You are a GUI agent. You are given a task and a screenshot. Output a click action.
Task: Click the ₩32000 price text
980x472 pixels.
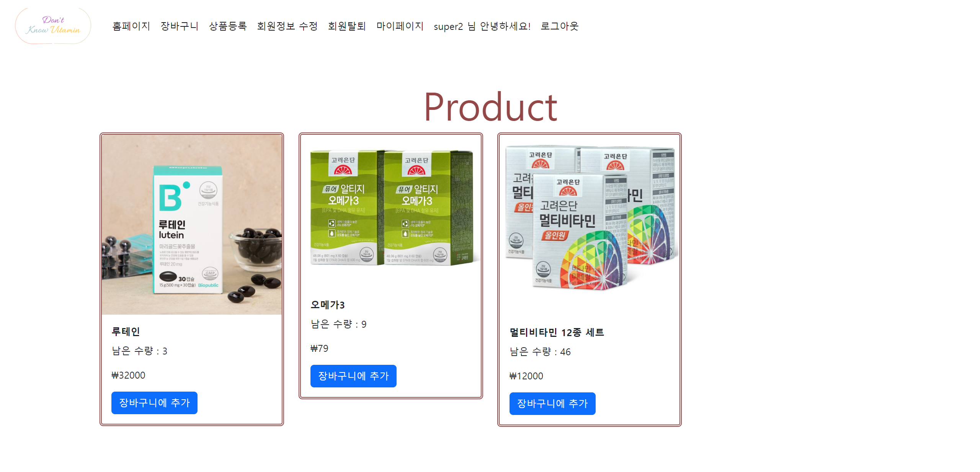(x=128, y=375)
